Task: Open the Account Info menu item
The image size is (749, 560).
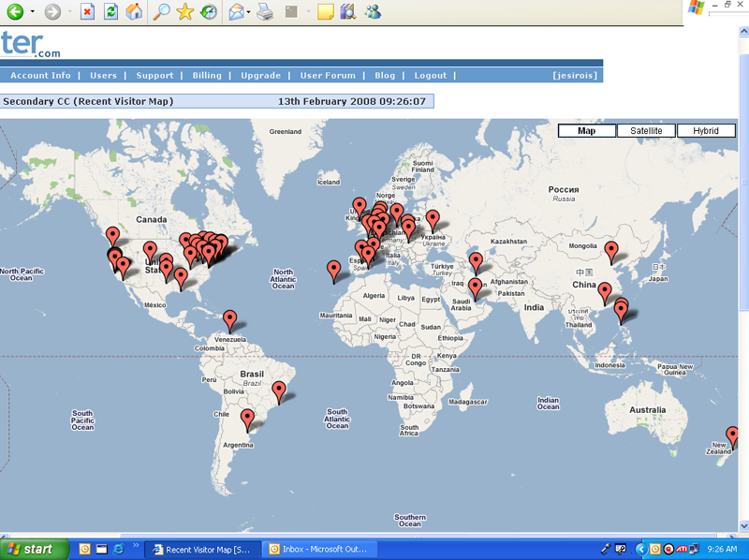Action: pos(40,76)
